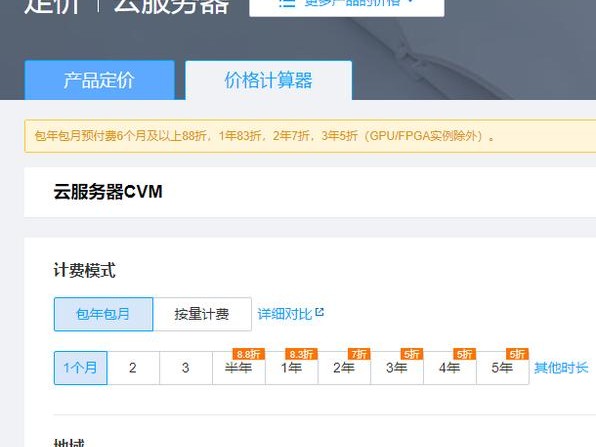Choose the 3 months duration
The image size is (596, 447).
pos(186,368)
